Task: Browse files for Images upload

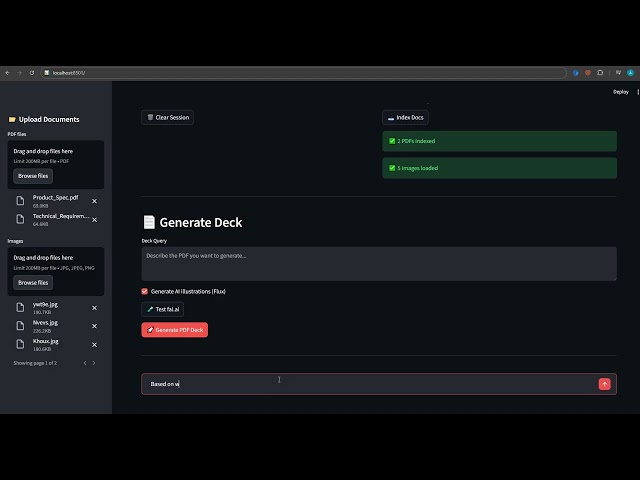Action: tap(33, 282)
